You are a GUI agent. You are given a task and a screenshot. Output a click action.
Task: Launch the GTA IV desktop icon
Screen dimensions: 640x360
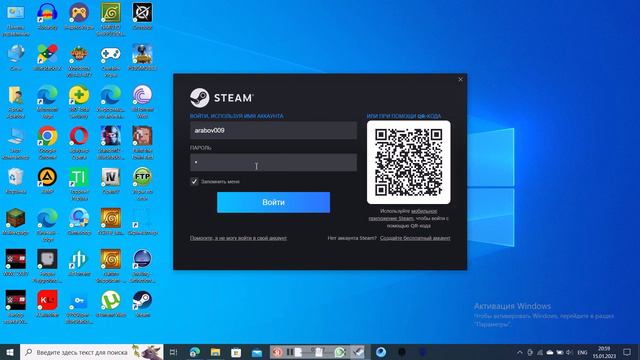pyautogui.click(x=111, y=177)
